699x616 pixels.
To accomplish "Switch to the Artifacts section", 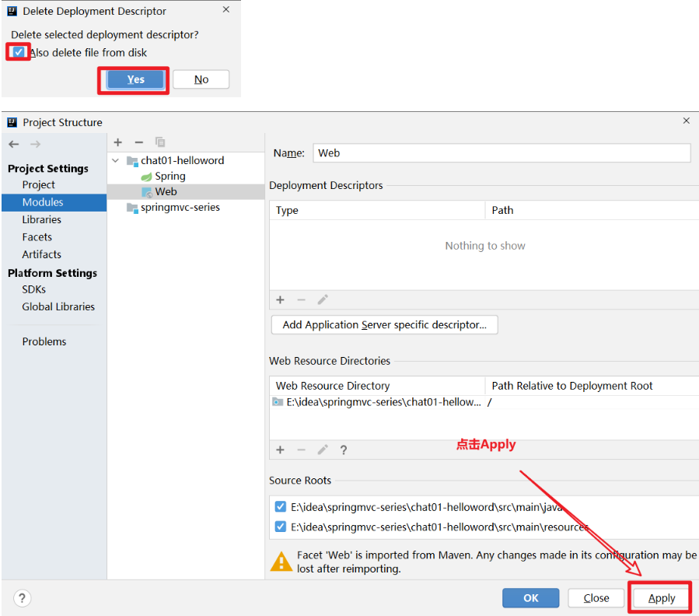I will click(41, 254).
